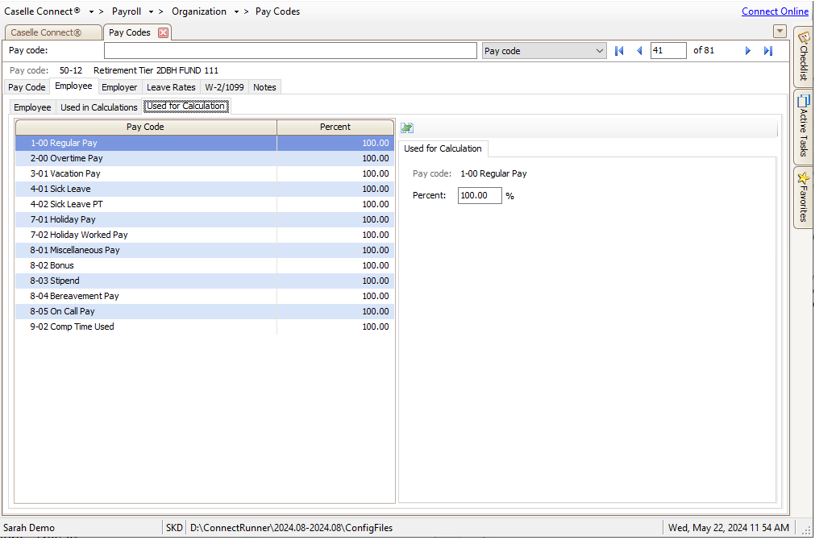This screenshot has height=538, width=814.
Task: Switch to the Used in Calculations subtab
Action: coord(99,107)
